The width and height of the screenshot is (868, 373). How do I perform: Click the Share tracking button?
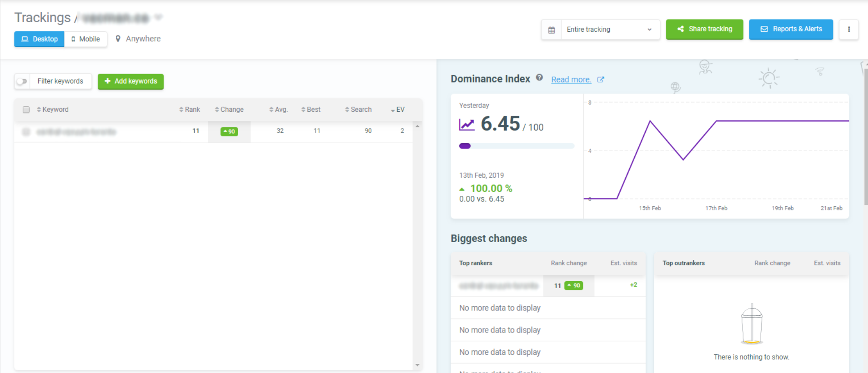point(704,29)
